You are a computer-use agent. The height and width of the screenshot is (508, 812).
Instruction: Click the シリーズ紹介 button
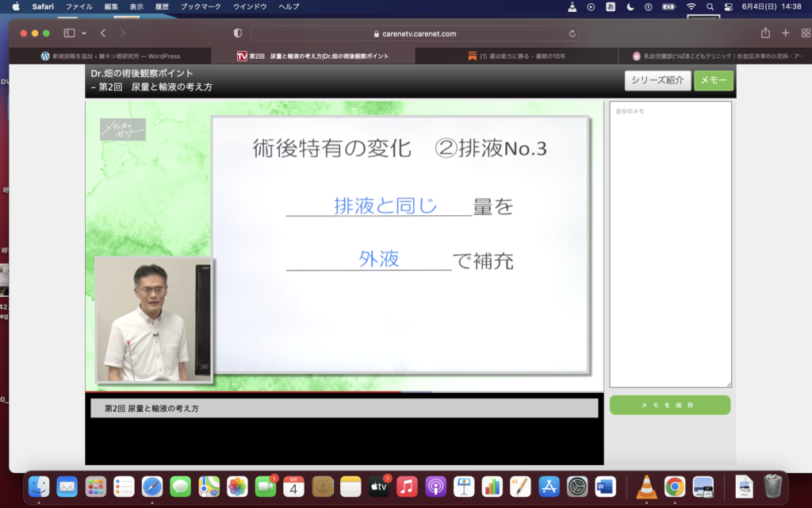click(x=657, y=81)
